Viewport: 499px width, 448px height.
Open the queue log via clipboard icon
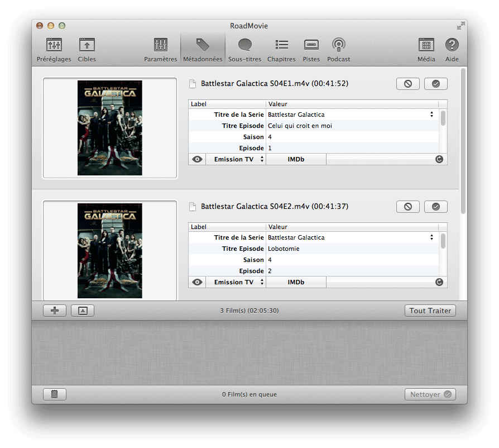point(54,394)
